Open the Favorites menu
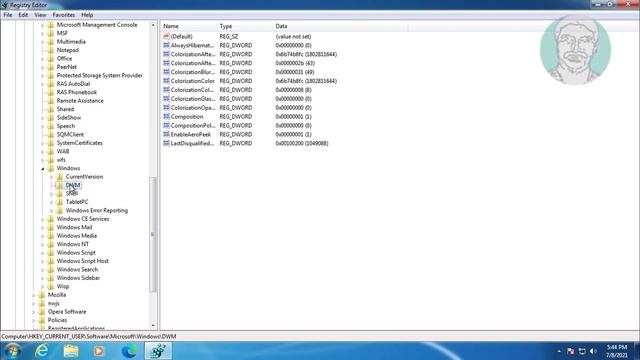The image size is (640, 360). [x=64, y=15]
